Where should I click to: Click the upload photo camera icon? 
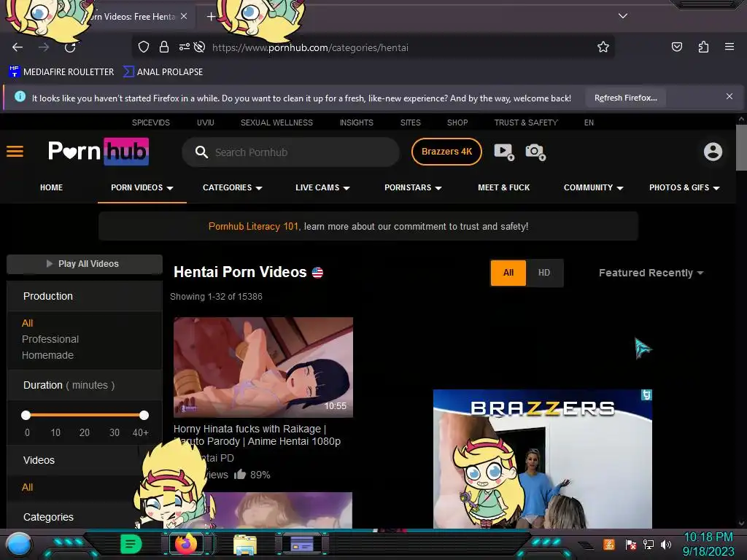coord(535,152)
